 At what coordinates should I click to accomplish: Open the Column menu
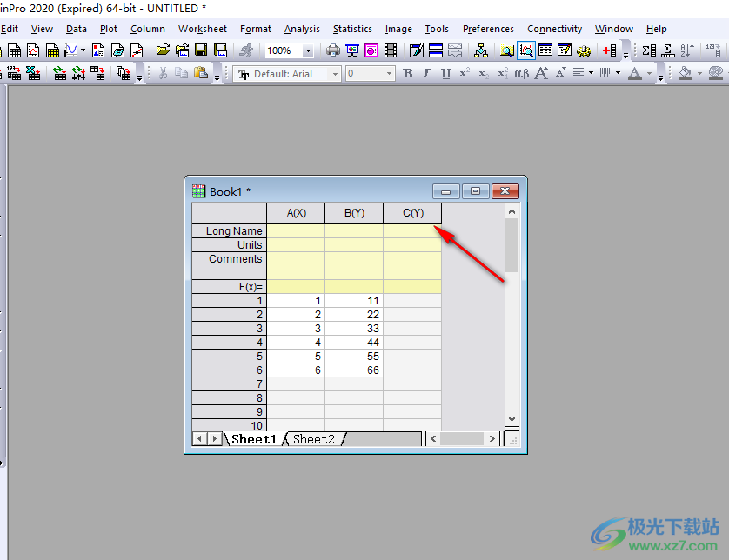point(147,29)
